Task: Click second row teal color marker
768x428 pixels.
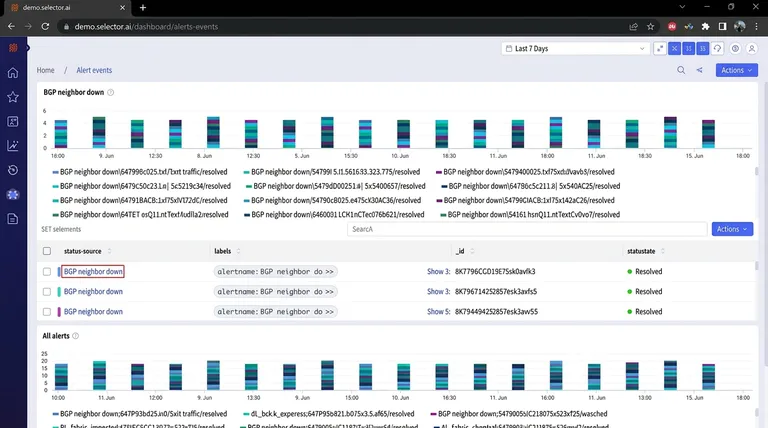Action: [x=59, y=291]
